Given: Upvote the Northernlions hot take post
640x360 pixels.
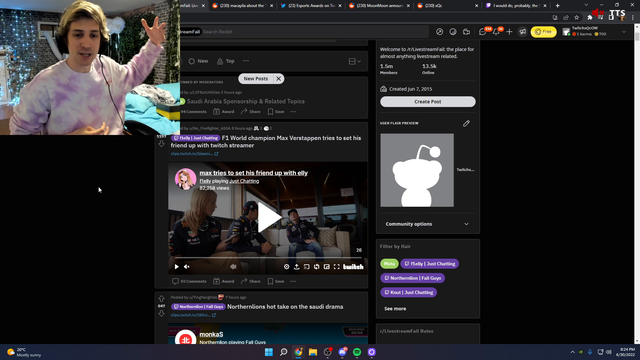Looking at the screenshot, I should click(161, 298).
